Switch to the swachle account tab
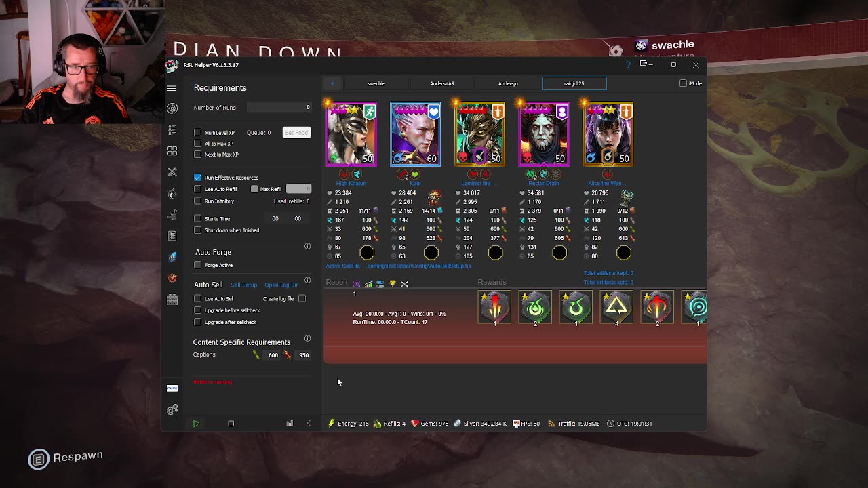Image resolution: width=868 pixels, height=488 pixels. 376,83
